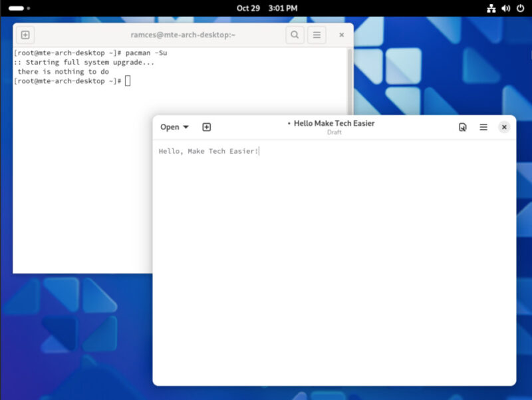
Task: Create a new document in Text Editor
Action: pyautogui.click(x=206, y=126)
